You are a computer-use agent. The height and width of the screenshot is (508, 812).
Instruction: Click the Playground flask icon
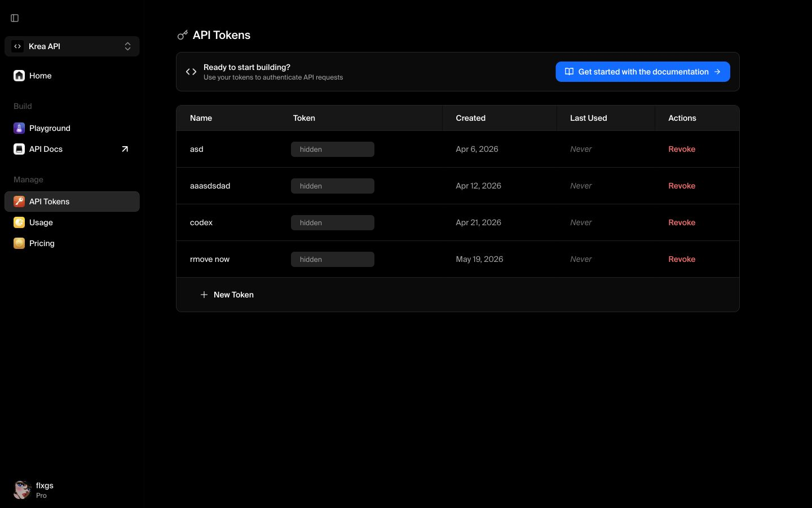pyautogui.click(x=19, y=128)
